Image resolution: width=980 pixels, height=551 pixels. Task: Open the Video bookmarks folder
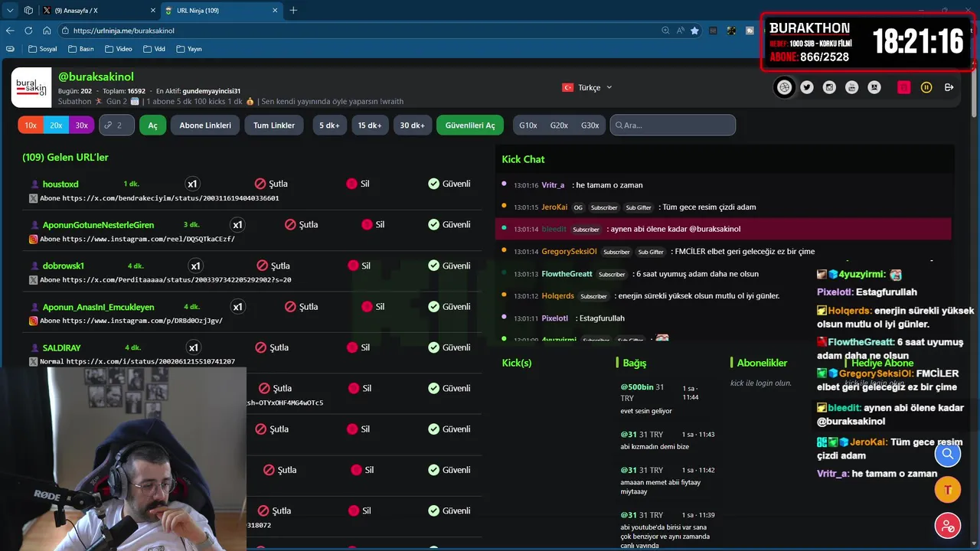118,48
